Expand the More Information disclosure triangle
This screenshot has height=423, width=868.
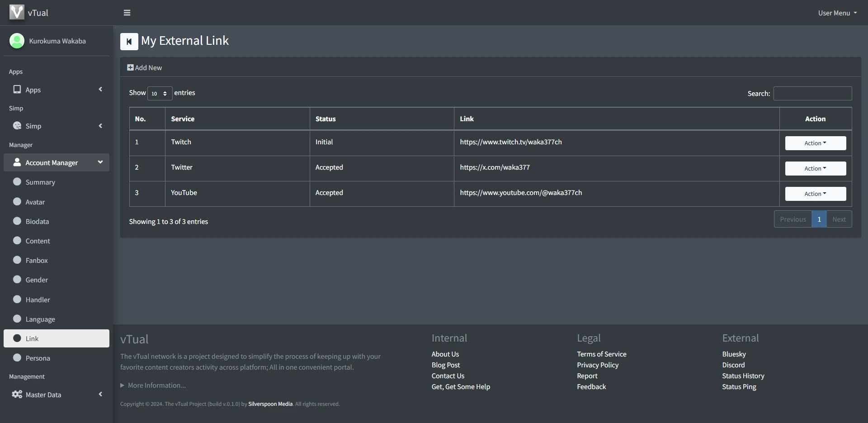pyautogui.click(x=122, y=385)
